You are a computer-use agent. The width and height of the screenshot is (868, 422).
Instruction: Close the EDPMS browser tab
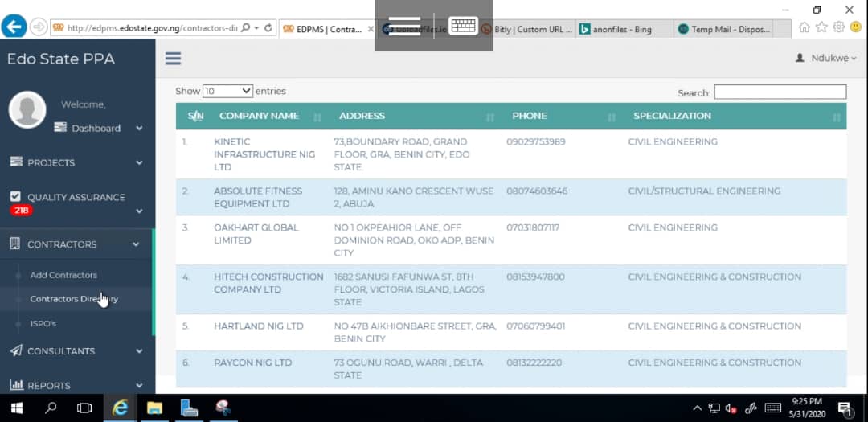(371, 30)
